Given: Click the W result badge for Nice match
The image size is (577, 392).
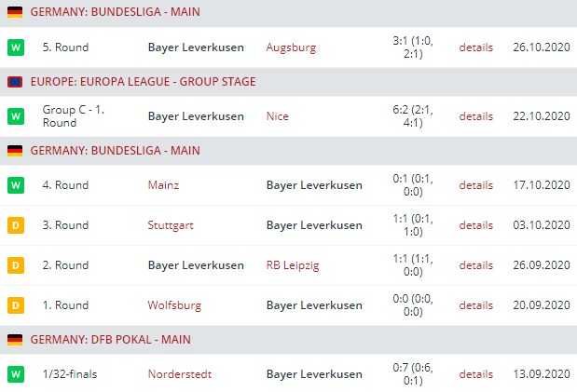Looking at the screenshot, I should (x=15, y=116).
